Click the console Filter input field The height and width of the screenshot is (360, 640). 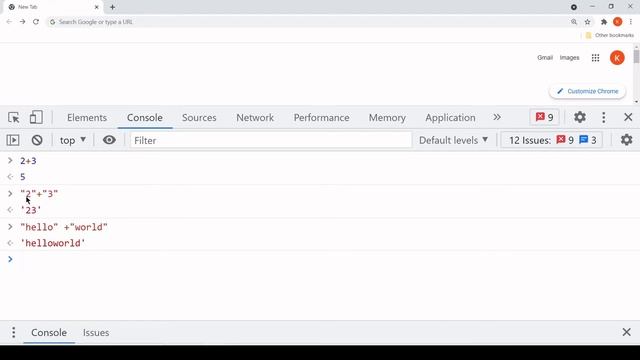click(271, 140)
